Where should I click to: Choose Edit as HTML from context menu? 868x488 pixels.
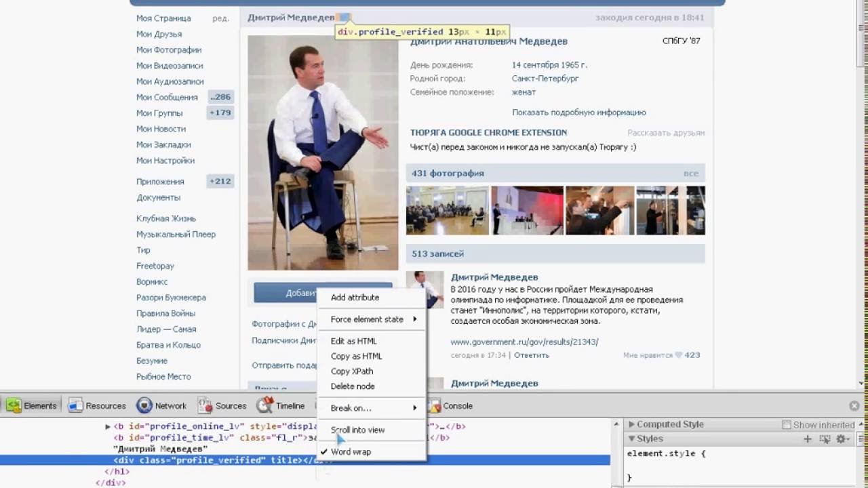pyautogui.click(x=353, y=341)
